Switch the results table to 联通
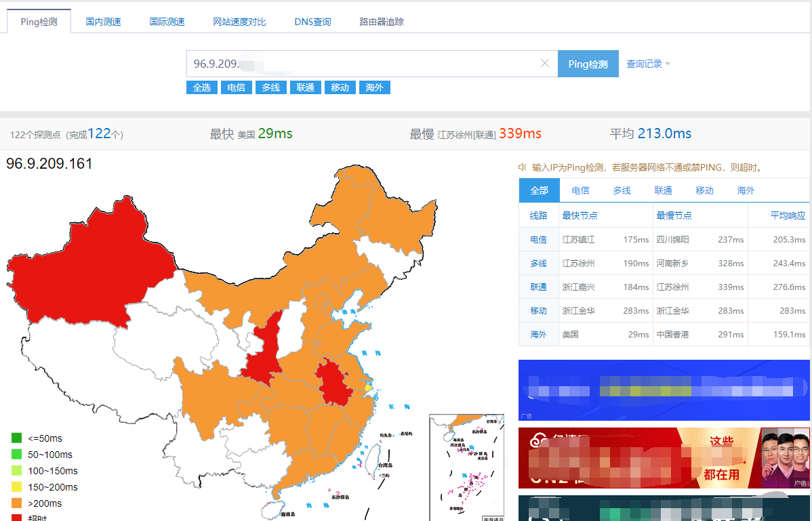Image resolution: width=812 pixels, height=521 pixels. tap(663, 190)
